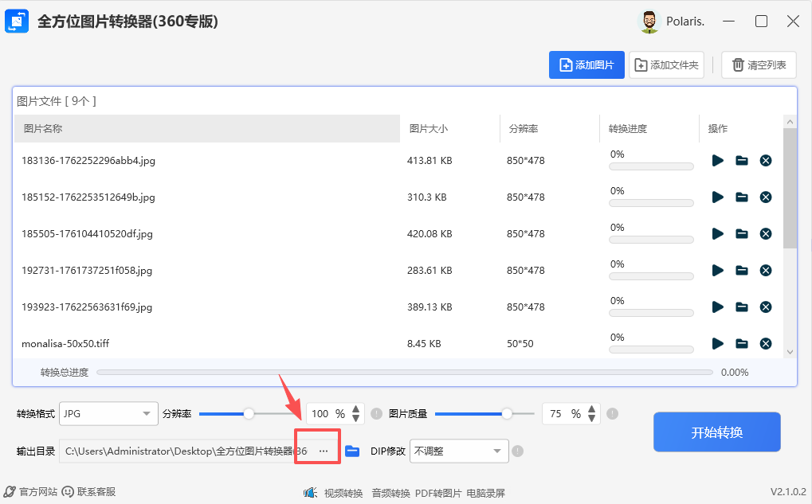Open containing folder of monalisa-50x50.tiff
Screen dimensions: 812x504
[741, 343]
